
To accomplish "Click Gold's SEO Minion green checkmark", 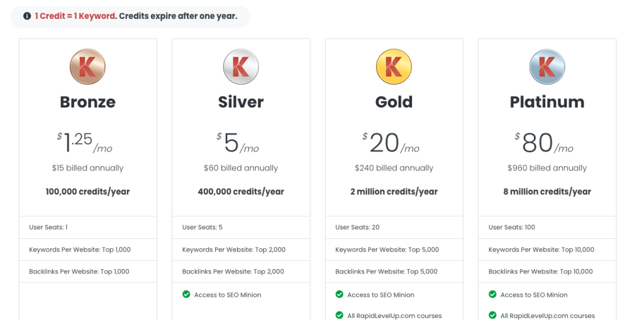I will point(340,294).
